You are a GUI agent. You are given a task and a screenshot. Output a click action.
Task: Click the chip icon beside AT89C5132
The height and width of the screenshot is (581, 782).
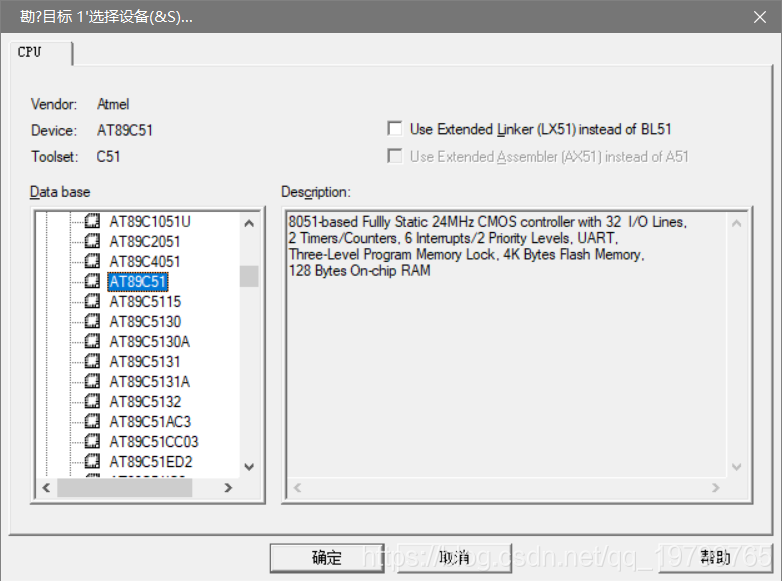click(92, 401)
